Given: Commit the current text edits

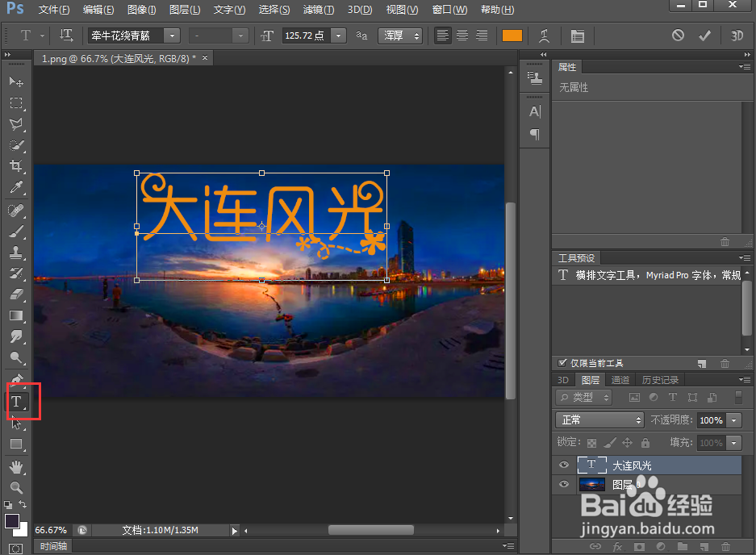Looking at the screenshot, I should point(705,35).
